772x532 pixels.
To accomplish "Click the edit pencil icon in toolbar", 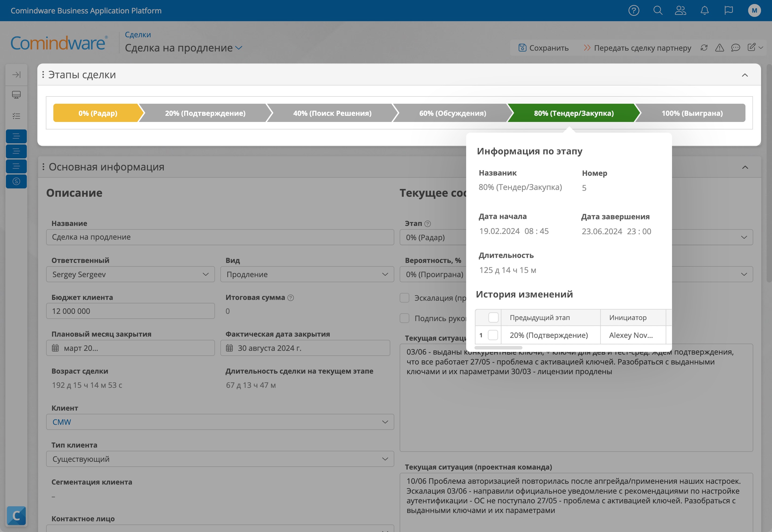I will [x=751, y=47].
